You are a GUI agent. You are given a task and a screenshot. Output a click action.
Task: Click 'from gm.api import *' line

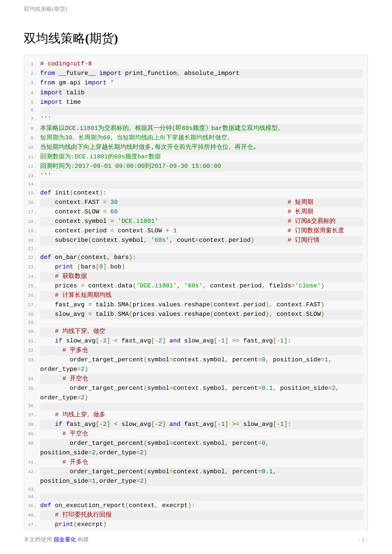pos(77,83)
